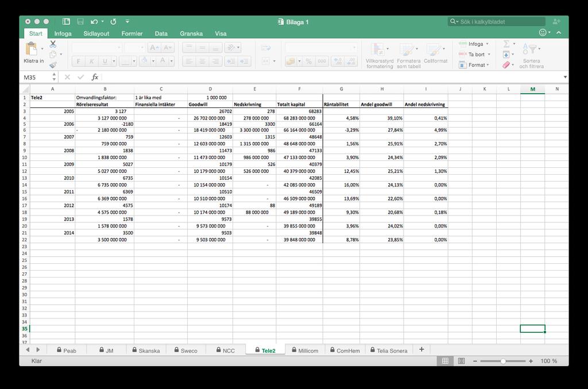Center text horizontally in ribbon
588x389 pixels.
202,61
